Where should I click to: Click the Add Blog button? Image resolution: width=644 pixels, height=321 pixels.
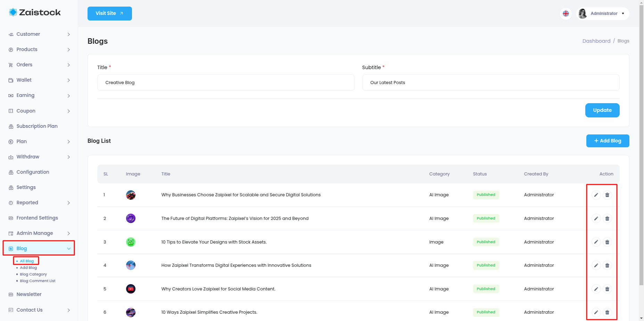point(608,141)
